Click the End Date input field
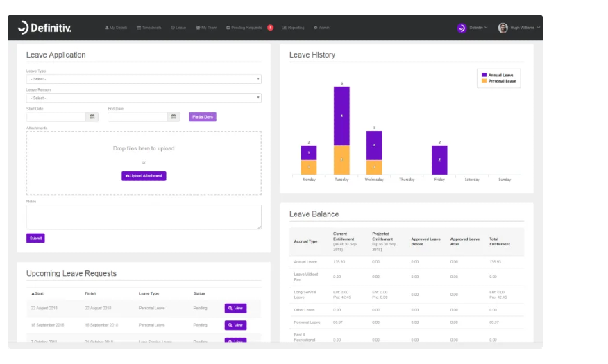Screen dimensions: 608x364 coord(137,117)
